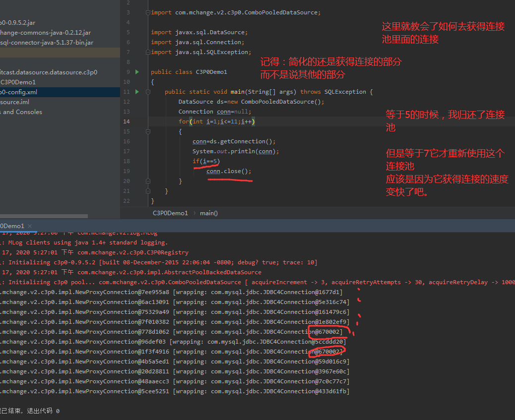Select the mchange-commons-java-0.2.12.jar entry
This screenshot has height=420, width=515.
[x=45, y=33]
